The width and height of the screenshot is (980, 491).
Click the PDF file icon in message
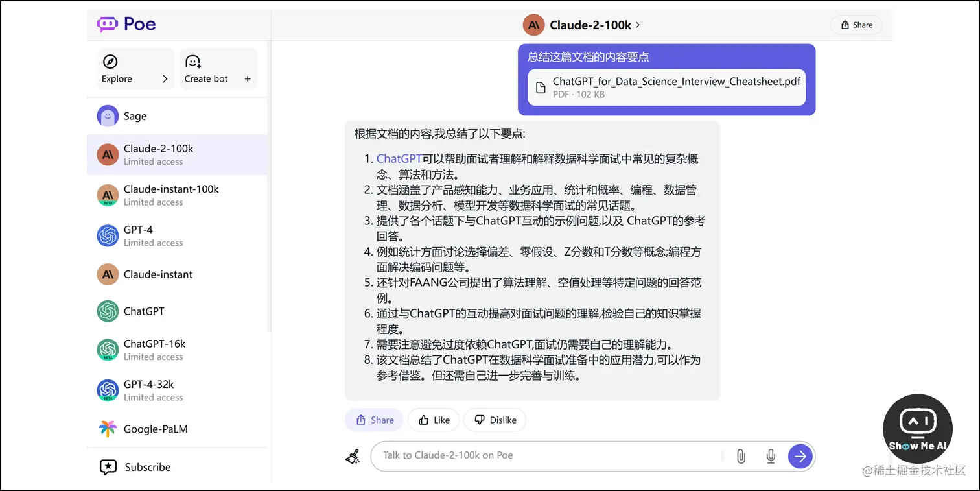(541, 88)
